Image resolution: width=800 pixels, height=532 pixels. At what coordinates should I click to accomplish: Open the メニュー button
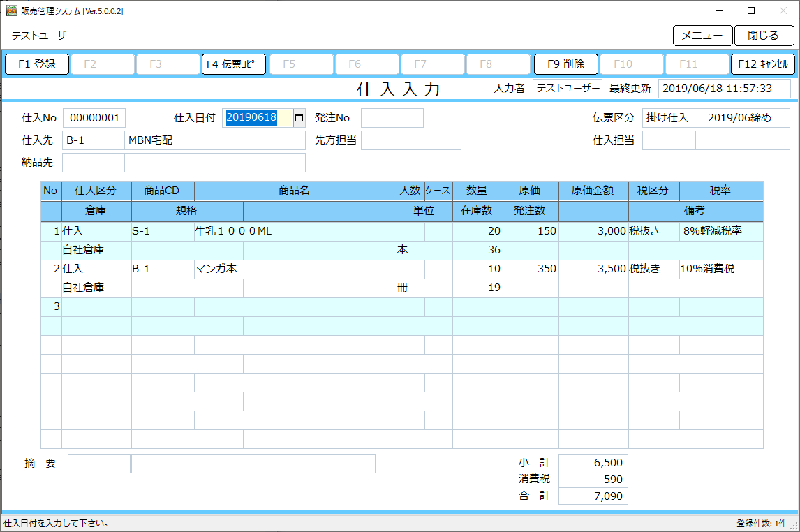(702, 36)
